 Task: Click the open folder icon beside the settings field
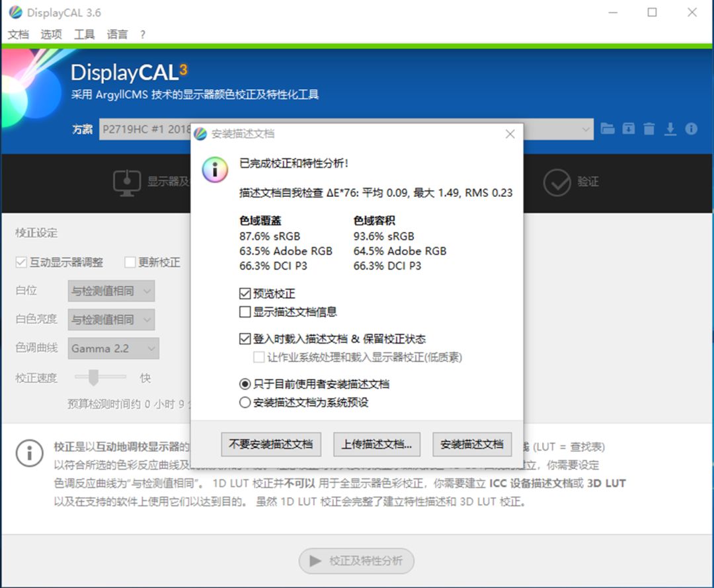pyautogui.click(x=608, y=129)
